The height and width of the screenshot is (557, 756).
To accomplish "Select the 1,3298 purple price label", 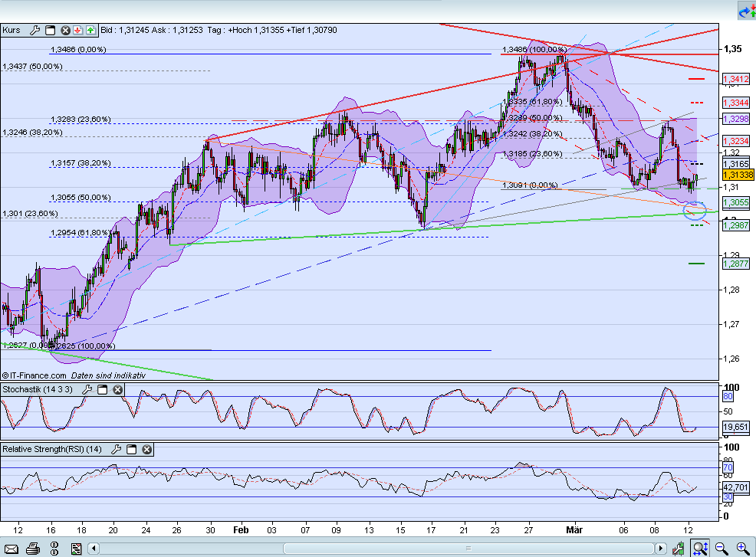I will (x=736, y=119).
